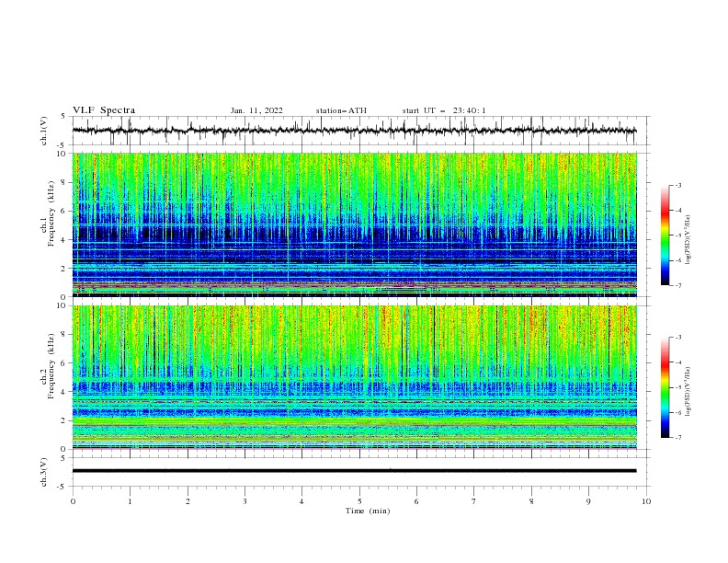Click the "-7" tick on ch.1 colorbar

[x=677, y=285]
